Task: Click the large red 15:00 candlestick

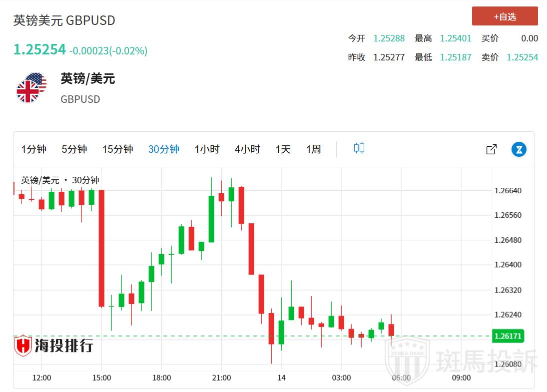Action: tap(101, 248)
